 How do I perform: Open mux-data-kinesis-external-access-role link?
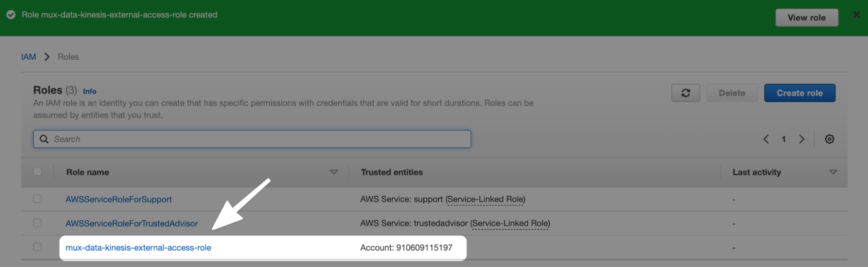coord(138,248)
